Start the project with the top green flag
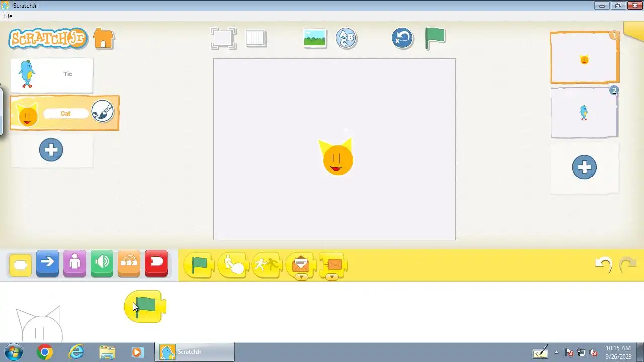This screenshot has height=362, width=644. [435, 38]
